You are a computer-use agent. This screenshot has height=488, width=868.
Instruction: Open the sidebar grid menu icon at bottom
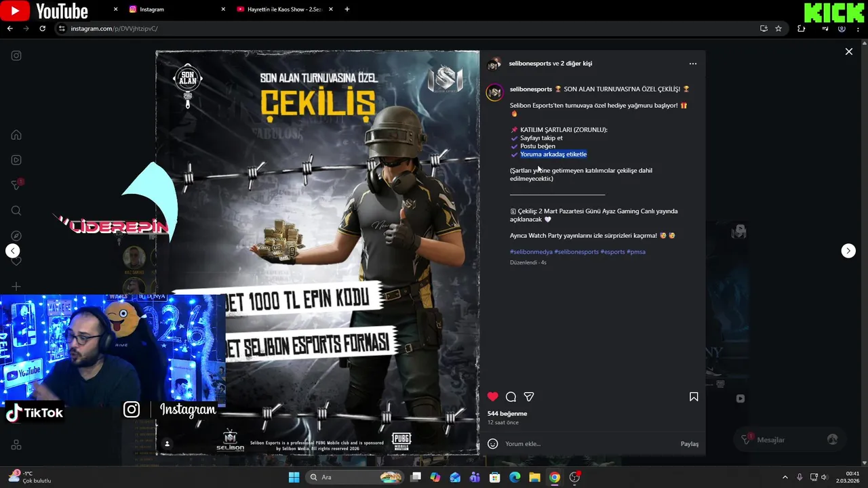click(x=16, y=445)
